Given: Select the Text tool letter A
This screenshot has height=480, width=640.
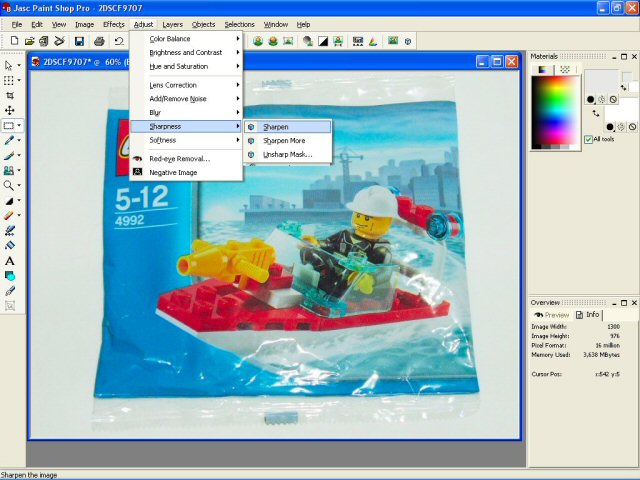Looking at the screenshot, I should [x=10, y=261].
